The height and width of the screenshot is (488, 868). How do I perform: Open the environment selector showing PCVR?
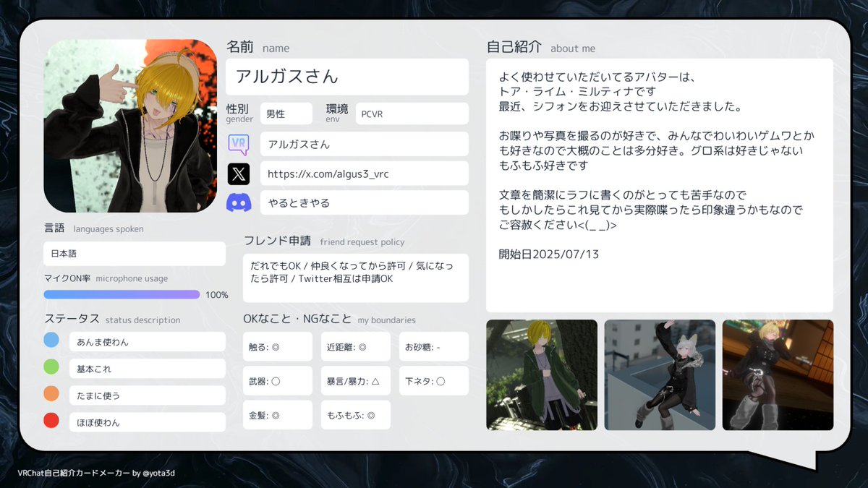click(x=412, y=114)
